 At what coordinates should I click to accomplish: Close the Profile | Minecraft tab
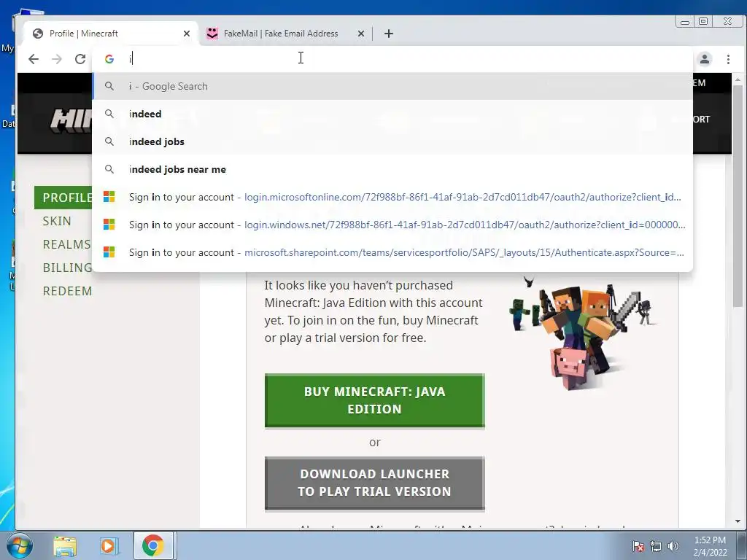tap(187, 34)
